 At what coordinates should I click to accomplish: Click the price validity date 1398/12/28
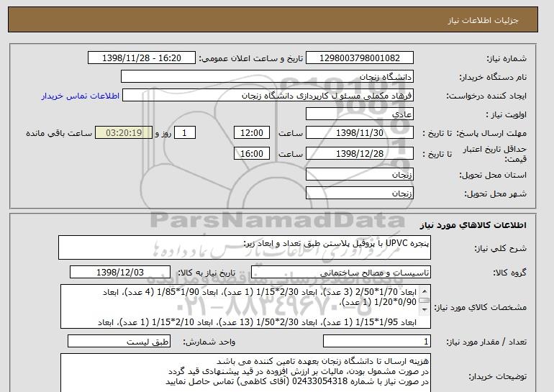point(359,154)
